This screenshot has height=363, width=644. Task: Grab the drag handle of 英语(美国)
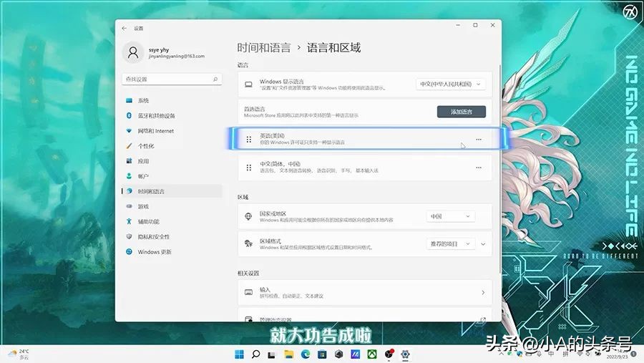tap(249, 140)
